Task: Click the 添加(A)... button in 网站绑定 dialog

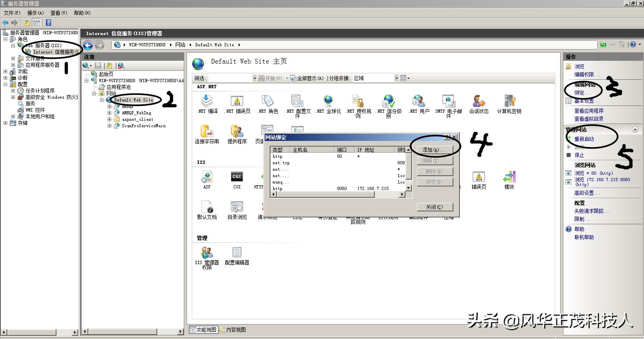Action: click(434, 150)
